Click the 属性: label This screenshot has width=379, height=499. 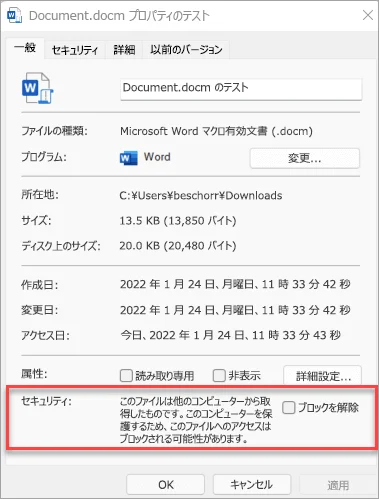34,374
